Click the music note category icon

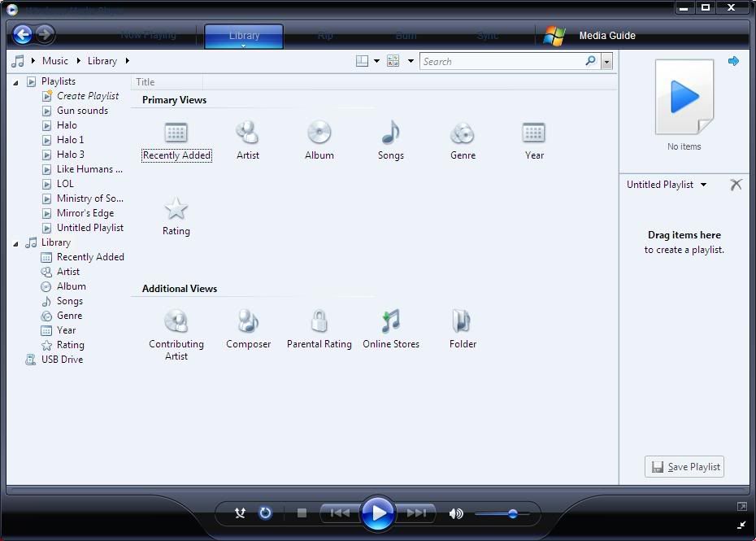pos(18,61)
